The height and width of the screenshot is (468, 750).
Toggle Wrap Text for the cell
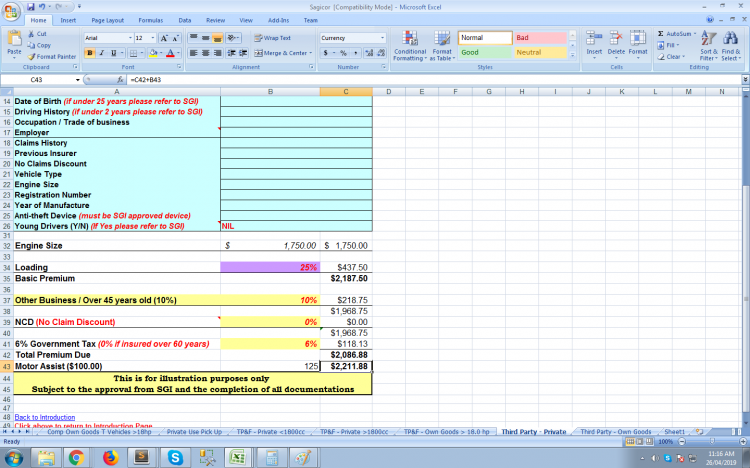click(273, 38)
